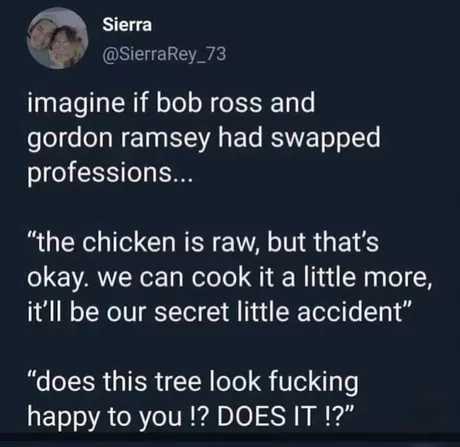
Task: Open the @SierraRey_73 handle link
Action: (164, 55)
